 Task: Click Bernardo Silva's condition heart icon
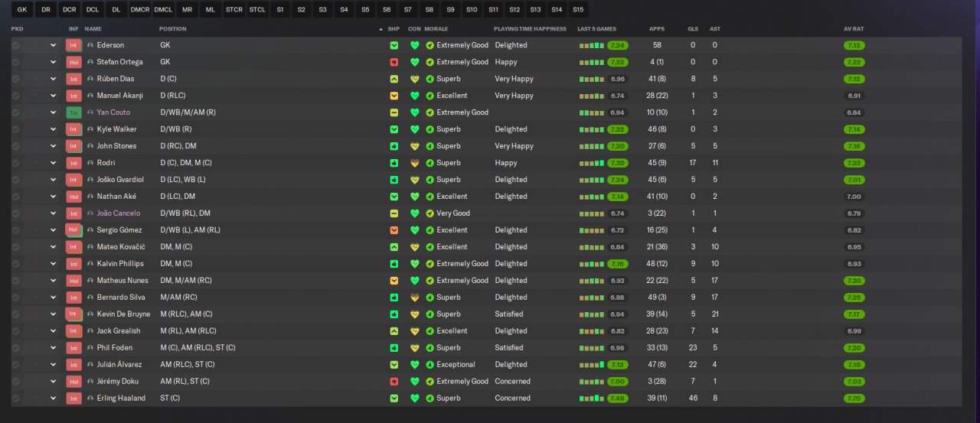click(x=415, y=298)
